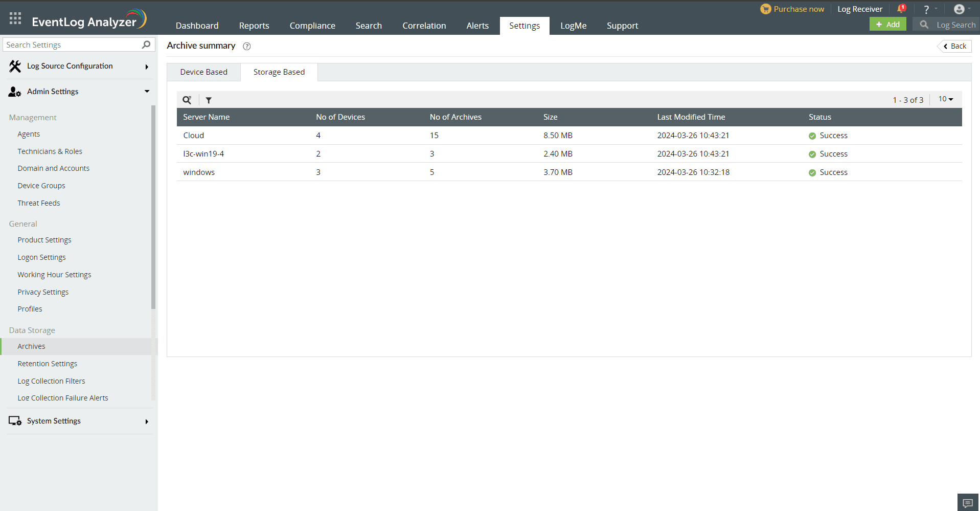Open Threat Feeds settings

pos(39,203)
